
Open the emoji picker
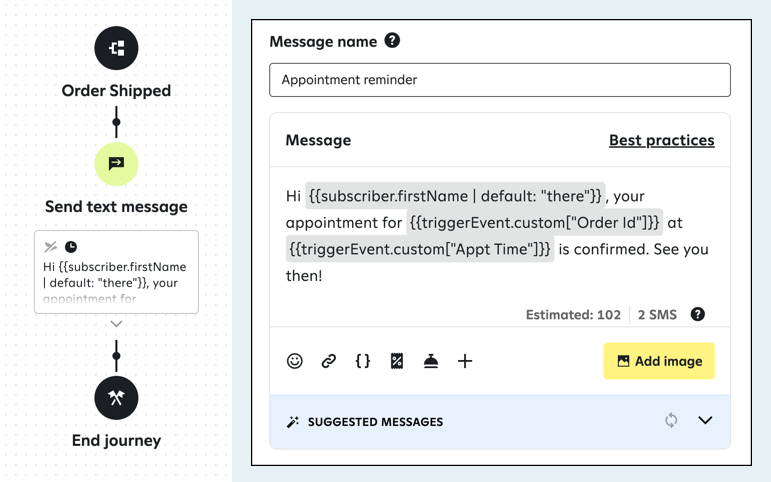pyautogui.click(x=295, y=361)
